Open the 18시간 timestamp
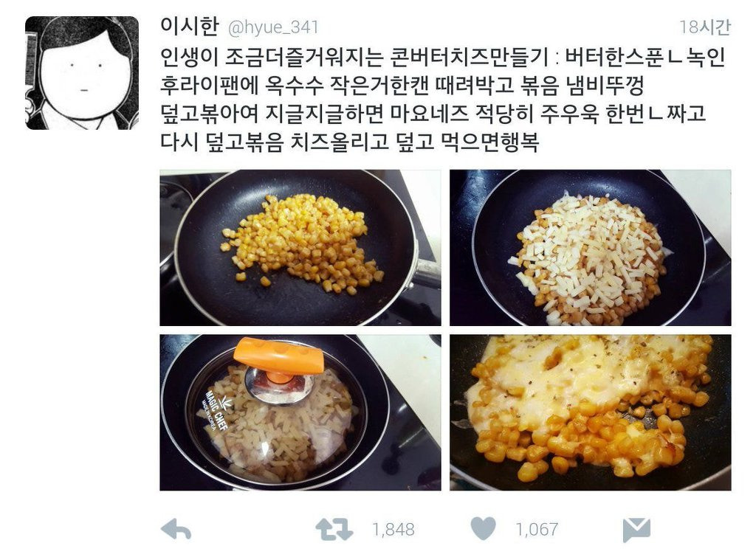Viewport: 756px width, 557px height. click(705, 27)
